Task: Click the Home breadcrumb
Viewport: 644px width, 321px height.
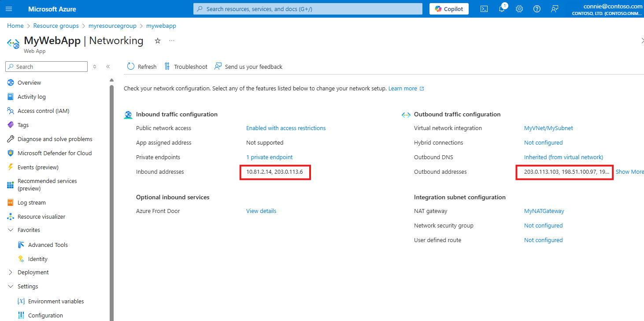Action: tap(15, 26)
